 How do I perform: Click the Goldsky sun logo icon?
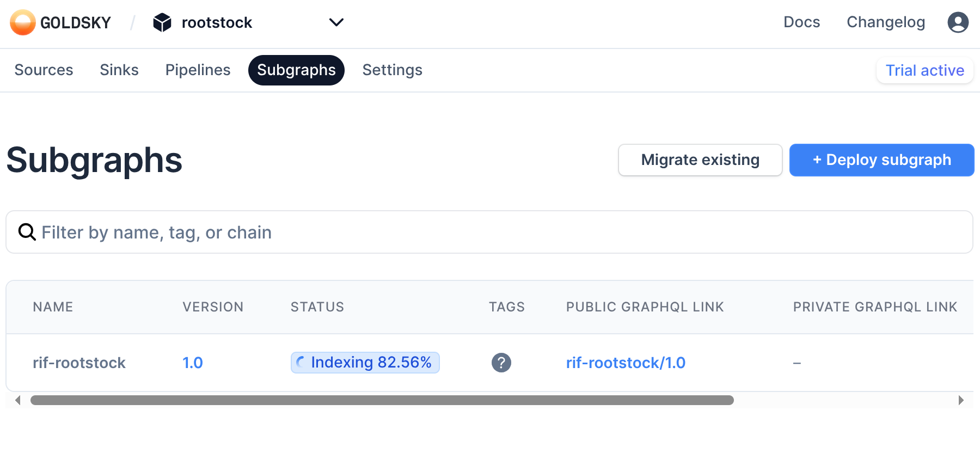tap(22, 22)
